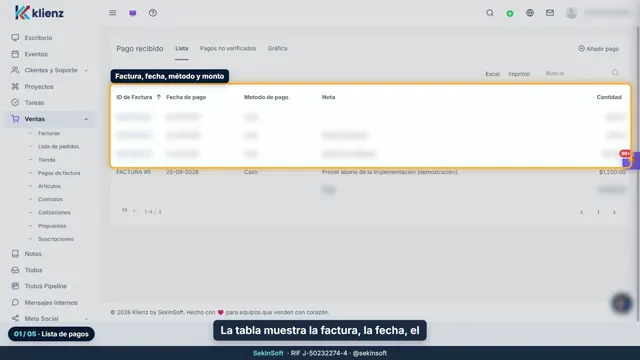Open Facturas submenu item
The height and width of the screenshot is (360, 640).
(49, 133)
